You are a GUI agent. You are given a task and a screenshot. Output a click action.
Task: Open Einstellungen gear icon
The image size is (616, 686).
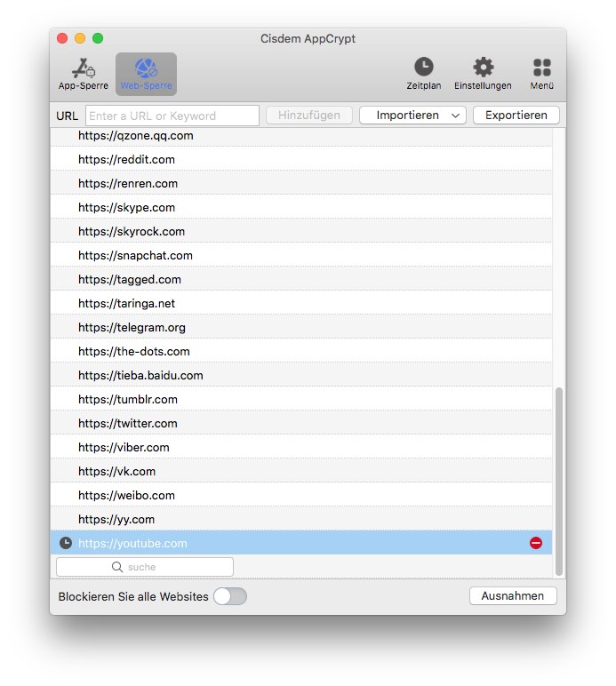pos(483,68)
